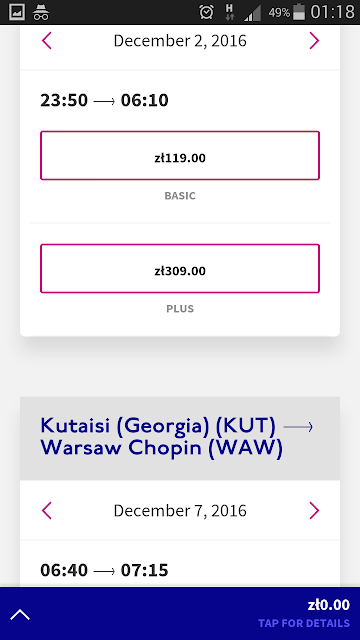Go to next day after December 2, 2016
Screen dimensions: 360x640
[x=314, y=41]
